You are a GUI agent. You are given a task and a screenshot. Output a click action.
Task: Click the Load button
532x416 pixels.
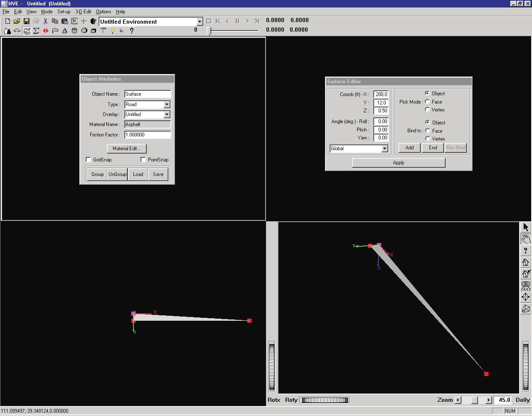(138, 174)
